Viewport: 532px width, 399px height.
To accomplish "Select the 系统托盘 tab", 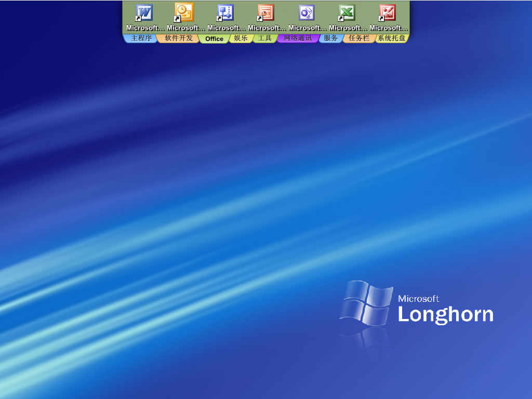I will pos(392,38).
